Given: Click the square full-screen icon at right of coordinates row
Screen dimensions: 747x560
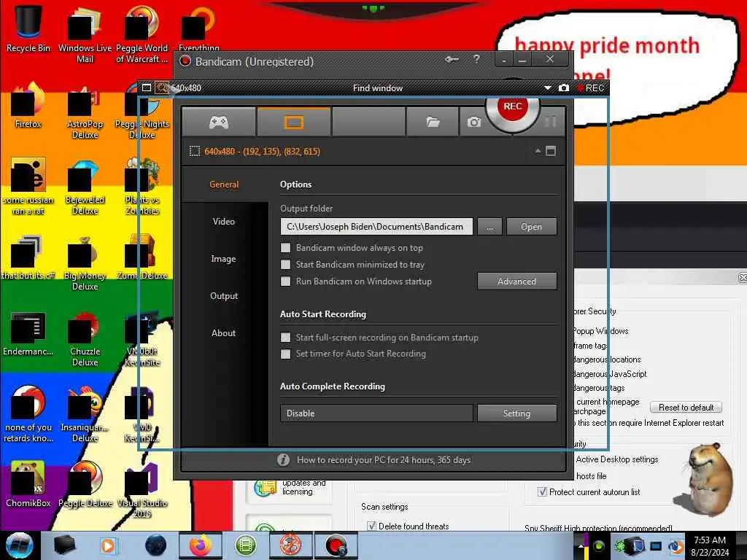Looking at the screenshot, I should [551, 151].
